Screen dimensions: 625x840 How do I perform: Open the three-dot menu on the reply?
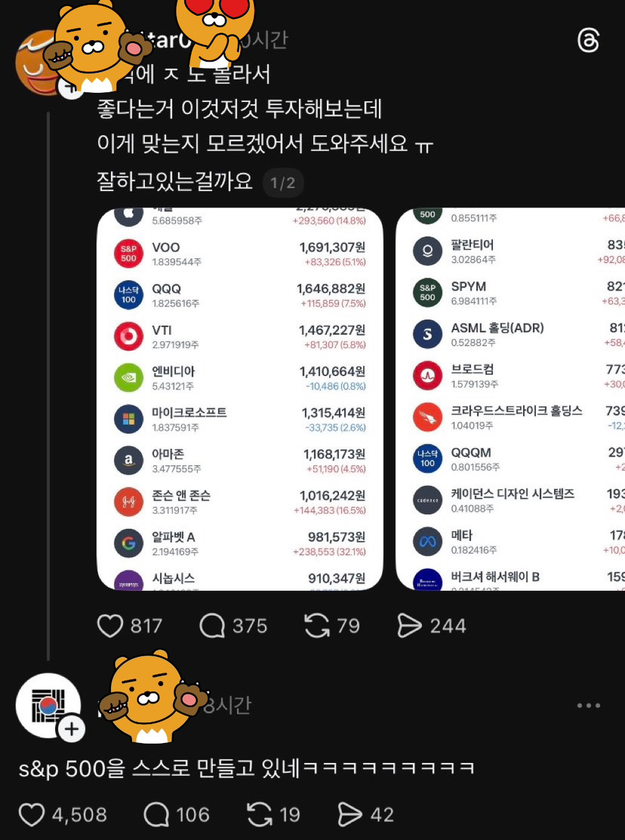(588, 706)
